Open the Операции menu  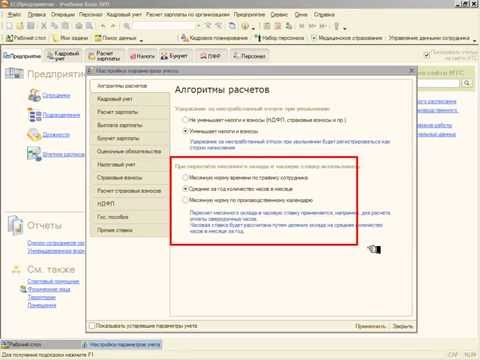(x=63, y=14)
